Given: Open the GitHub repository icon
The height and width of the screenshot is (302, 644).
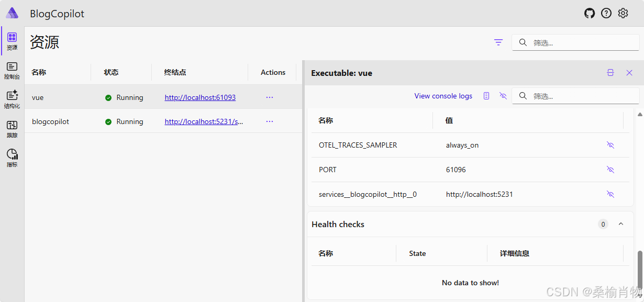Looking at the screenshot, I should click(x=590, y=13).
